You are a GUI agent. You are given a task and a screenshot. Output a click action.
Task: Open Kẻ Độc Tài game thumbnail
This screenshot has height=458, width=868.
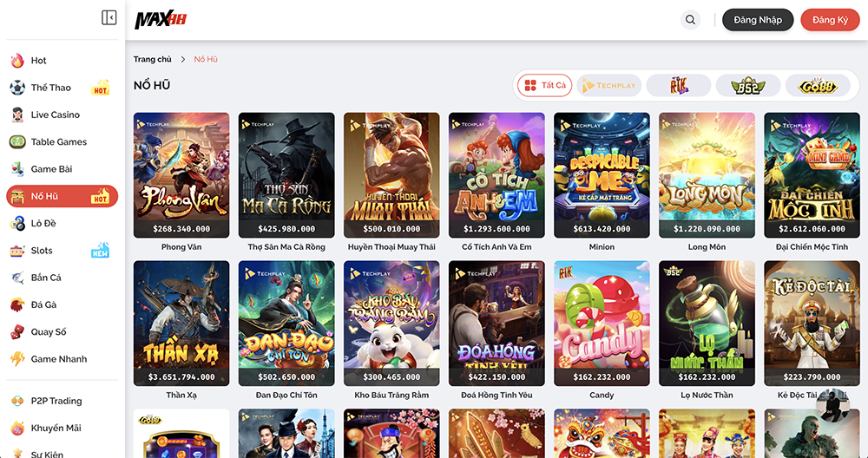point(812,324)
